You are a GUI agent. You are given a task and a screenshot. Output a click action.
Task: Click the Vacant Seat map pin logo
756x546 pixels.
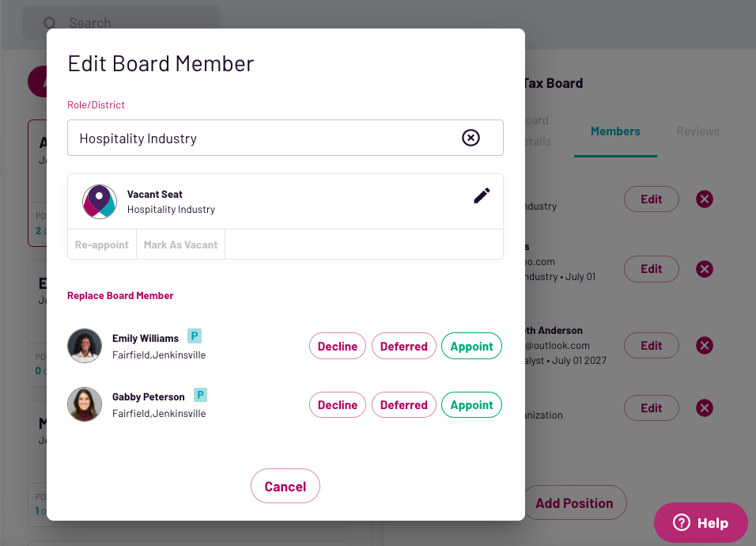click(100, 202)
